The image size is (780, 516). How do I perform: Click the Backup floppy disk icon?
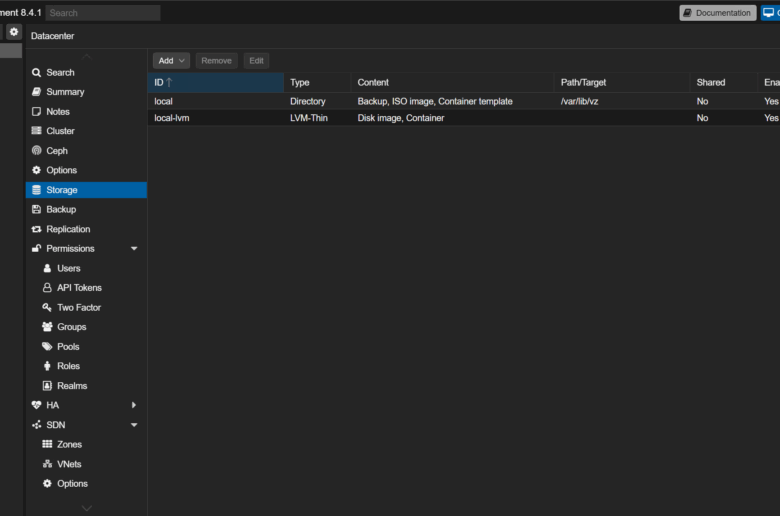point(36,209)
